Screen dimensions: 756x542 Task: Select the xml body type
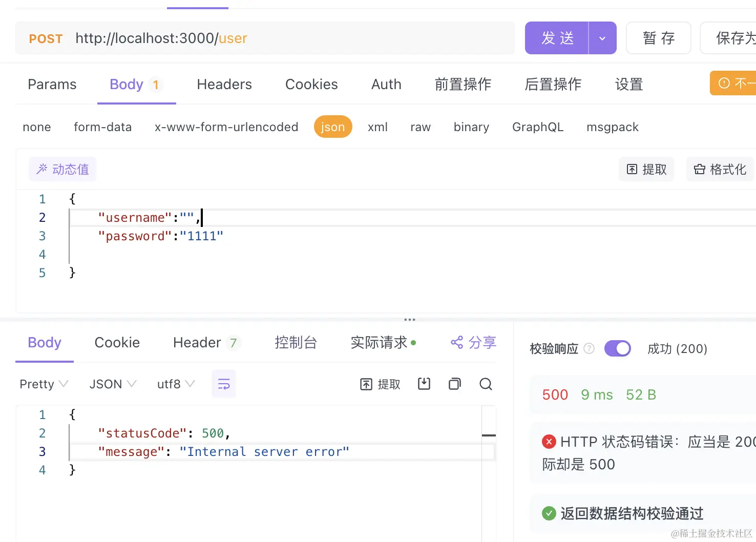point(377,127)
